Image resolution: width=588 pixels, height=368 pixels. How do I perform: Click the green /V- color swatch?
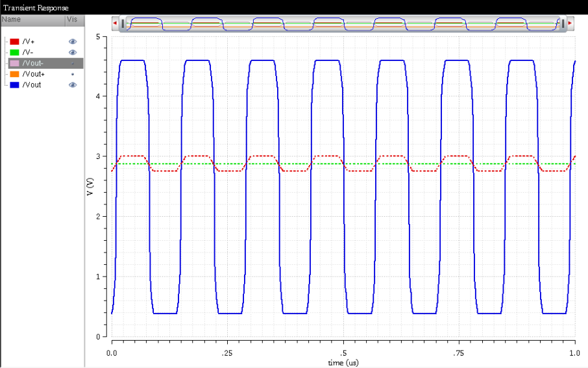coord(15,53)
